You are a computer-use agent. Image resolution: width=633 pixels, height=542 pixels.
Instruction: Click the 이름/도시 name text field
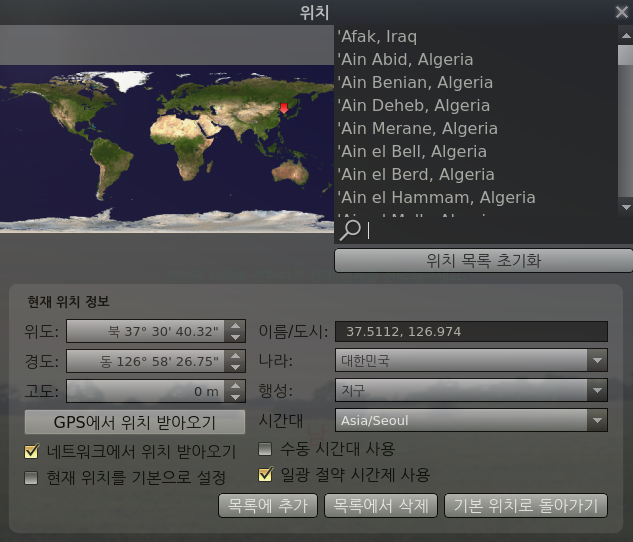[x=471, y=331]
